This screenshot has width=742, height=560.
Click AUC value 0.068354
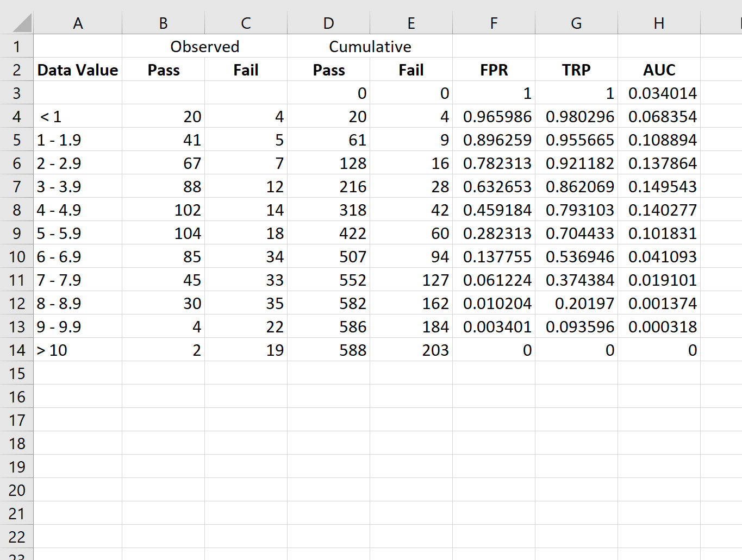pos(659,116)
